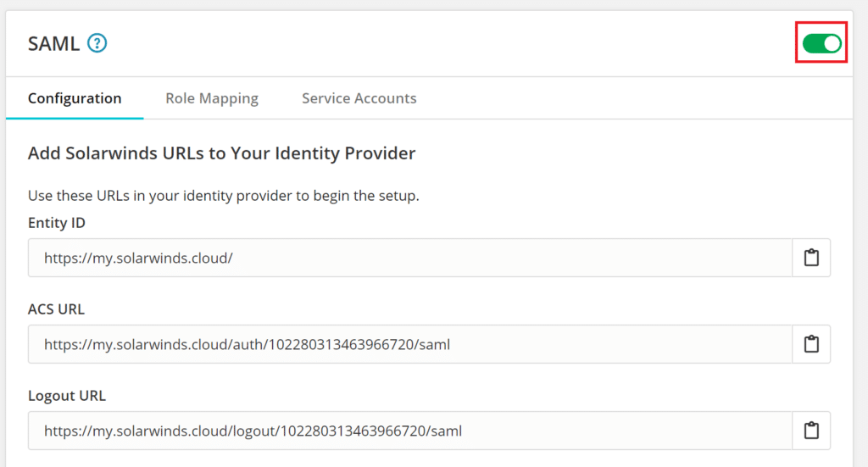Click the Entity ID label

[x=57, y=223]
